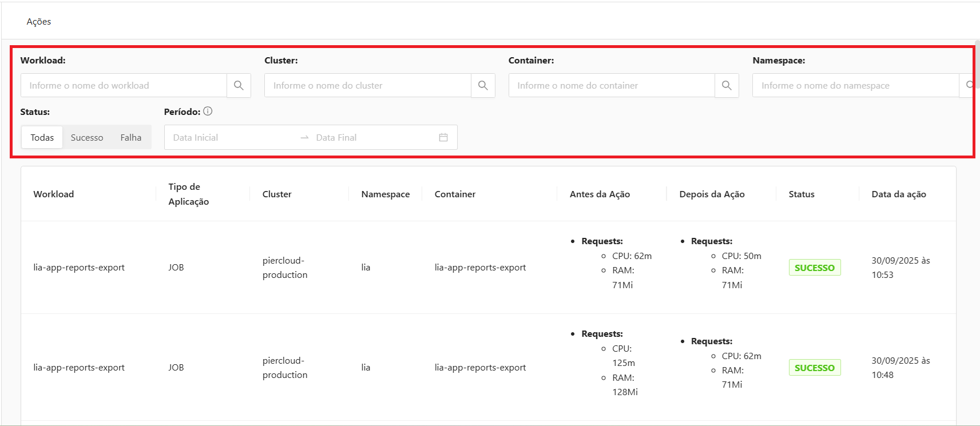Click the Container search magnifier icon
Image resolution: width=980 pixels, height=426 pixels.
pos(727,86)
